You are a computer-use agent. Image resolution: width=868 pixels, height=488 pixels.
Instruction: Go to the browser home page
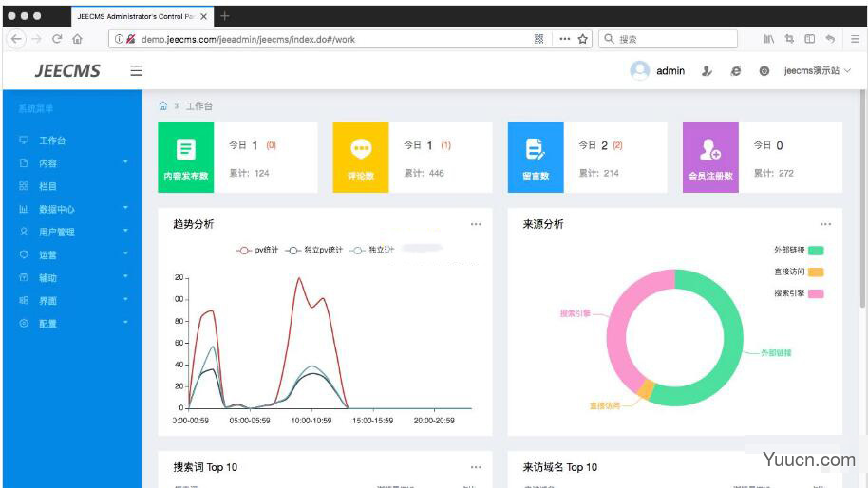coord(77,39)
